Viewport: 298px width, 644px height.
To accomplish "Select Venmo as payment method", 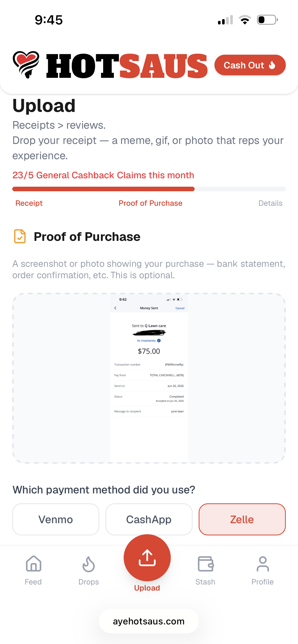I will pyautogui.click(x=56, y=519).
